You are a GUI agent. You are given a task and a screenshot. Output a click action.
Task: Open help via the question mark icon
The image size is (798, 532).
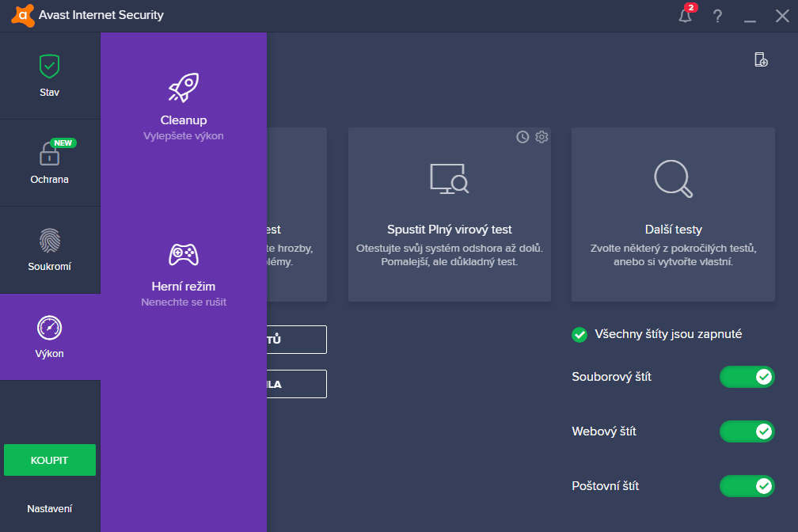coord(717,17)
